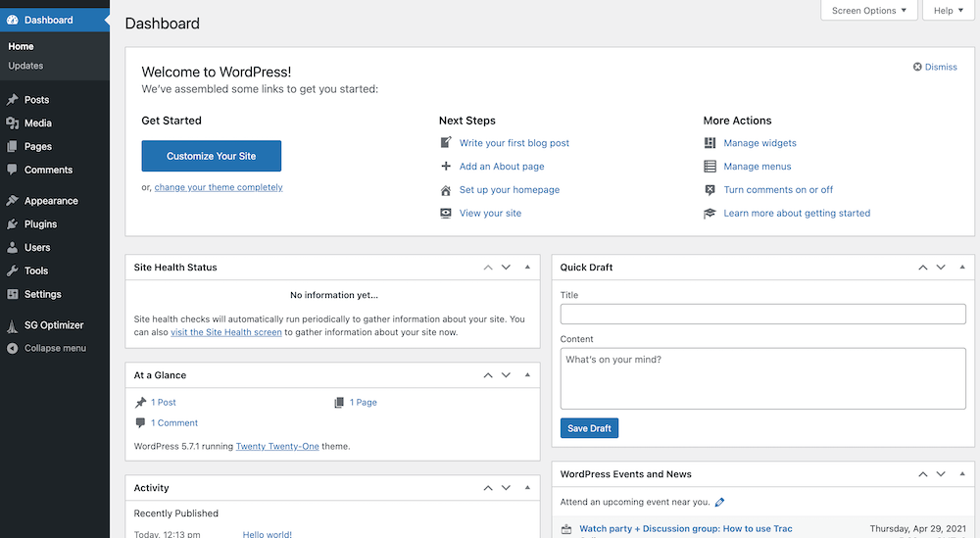
Task: Click the SG Optimizer rocket icon
Action: 12,325
